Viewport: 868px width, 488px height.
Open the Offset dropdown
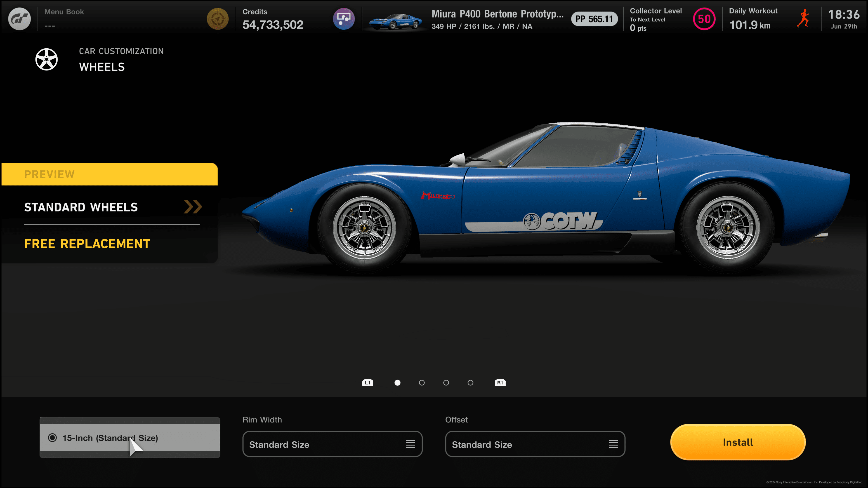pos(535,444)
